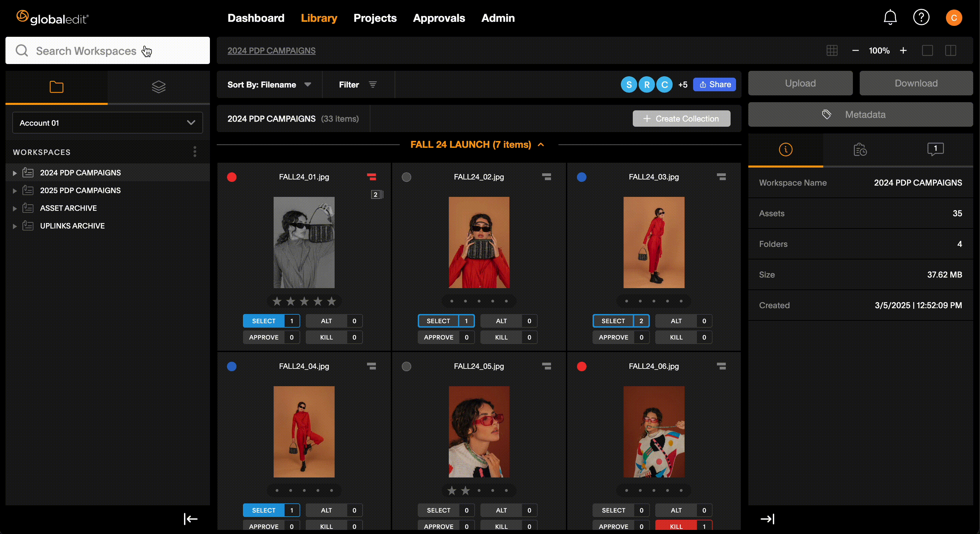Click gray color label on FALL24_05.jpg
The width and height of the screenshot is (980, 534).
406,366
